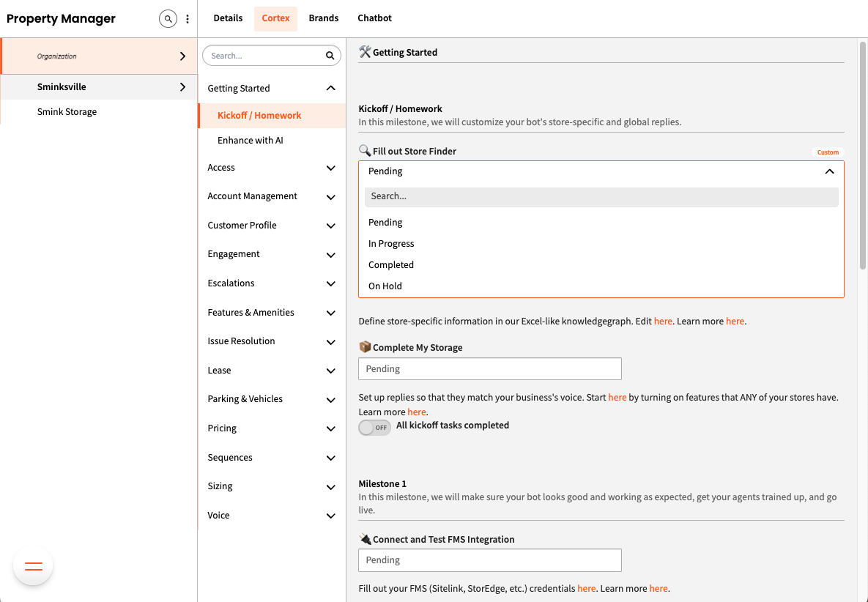Click the dropdown's Search field
The width and height of the screenshot is (868, 602).
[x=601, y=196]
